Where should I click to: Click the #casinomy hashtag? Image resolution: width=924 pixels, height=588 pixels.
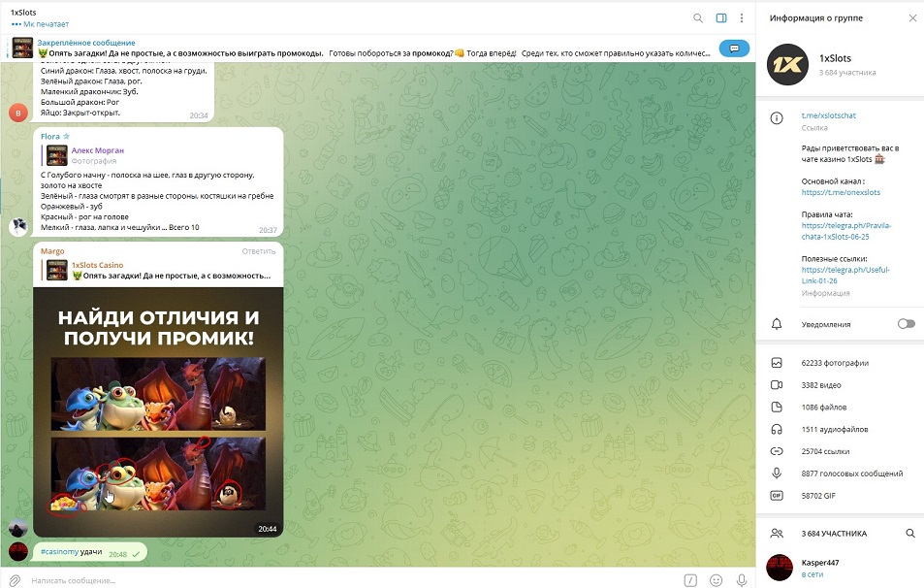(59, 552)
